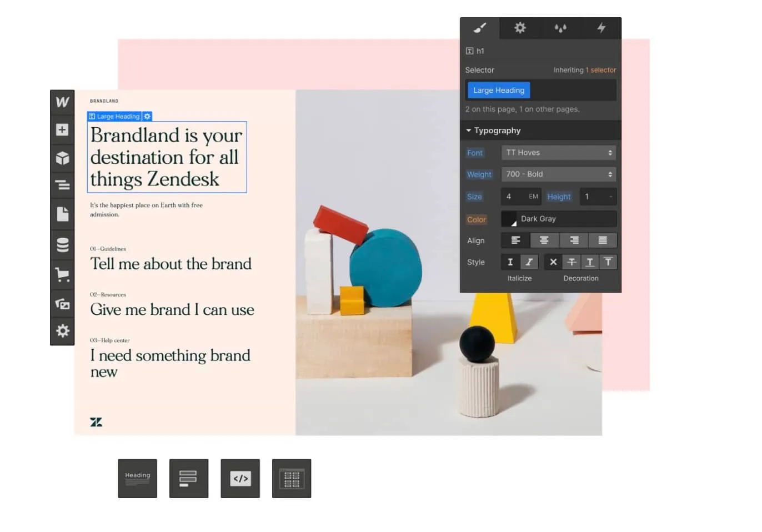Remove text decoration with X

click(x=553, y=262)
